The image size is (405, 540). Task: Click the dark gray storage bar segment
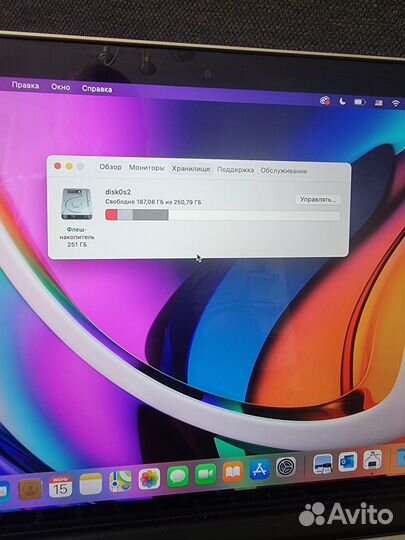click(x=150, y=215)
